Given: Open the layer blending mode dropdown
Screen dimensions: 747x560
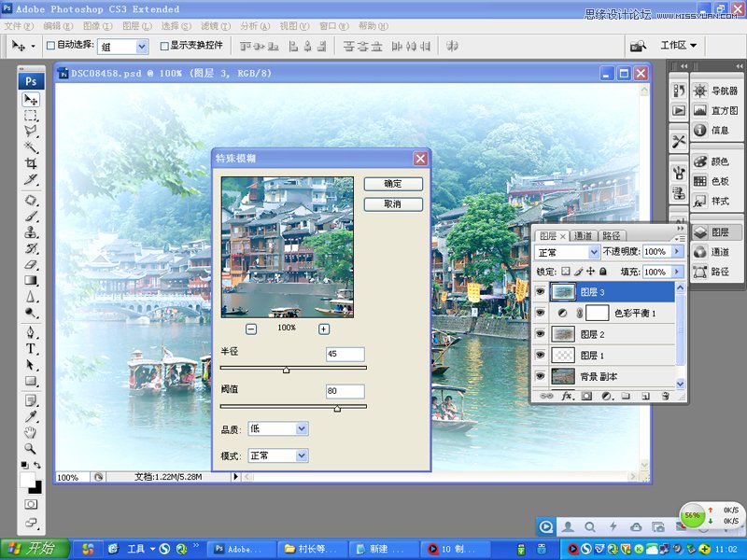Looking at the screenshot, I should point(567,251).
